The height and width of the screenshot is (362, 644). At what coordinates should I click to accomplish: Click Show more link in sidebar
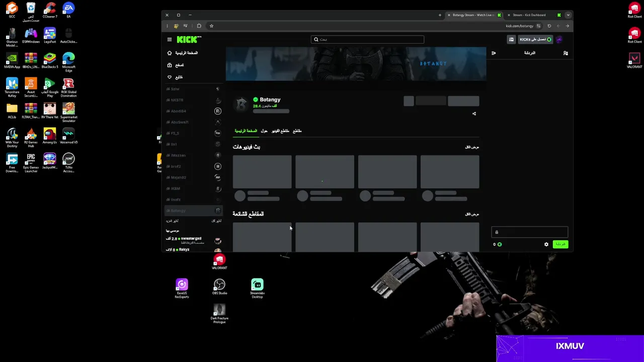172,221
